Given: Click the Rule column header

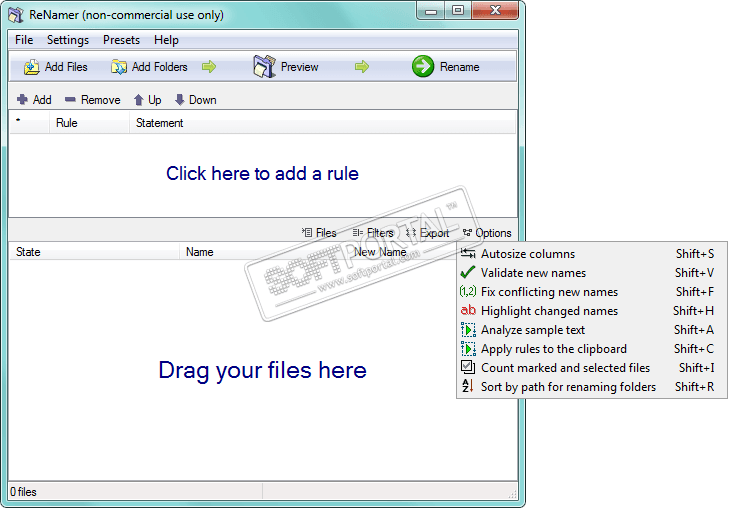Looking at the screenshot, I should 89,123.
